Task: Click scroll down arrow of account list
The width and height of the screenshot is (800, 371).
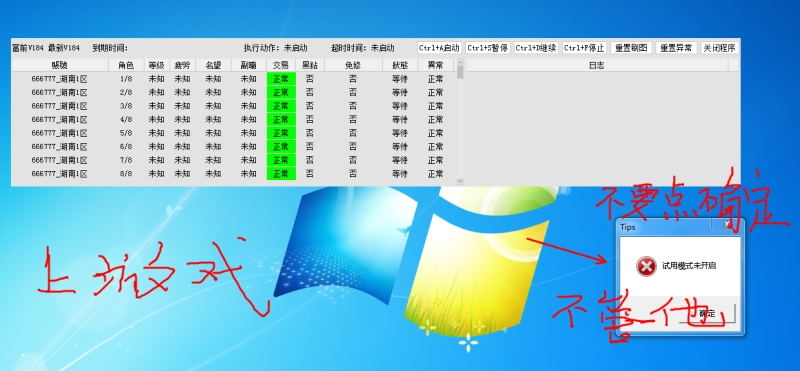Action: tap(460, 182)
